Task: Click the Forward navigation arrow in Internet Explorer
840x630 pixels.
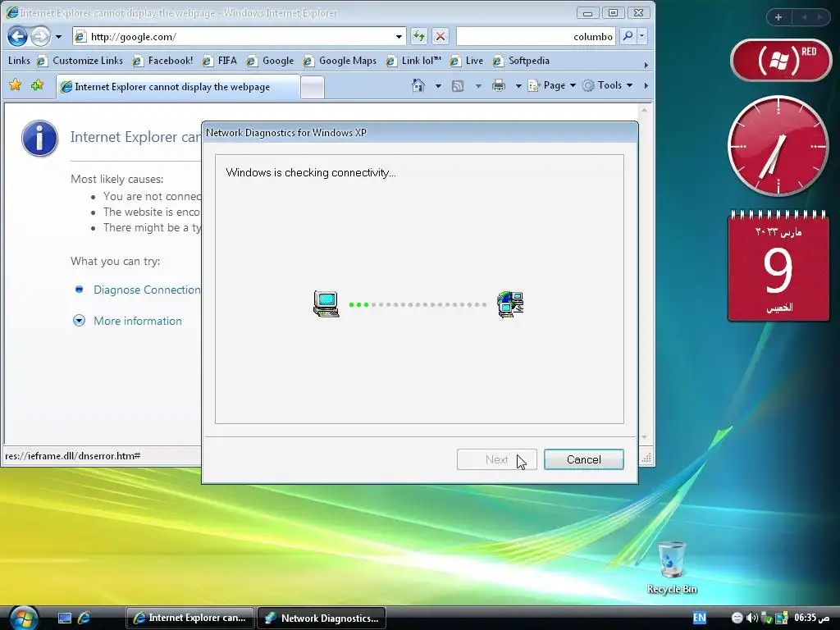Action: (41, 36)
